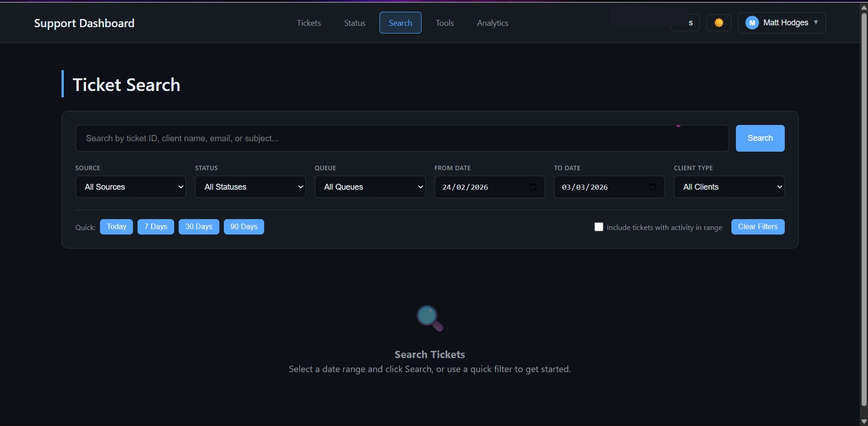Open the All Statuses dropdown
The width and height of the screenshot is (868, 426).
pyautogui.click(x=250, y=187)
